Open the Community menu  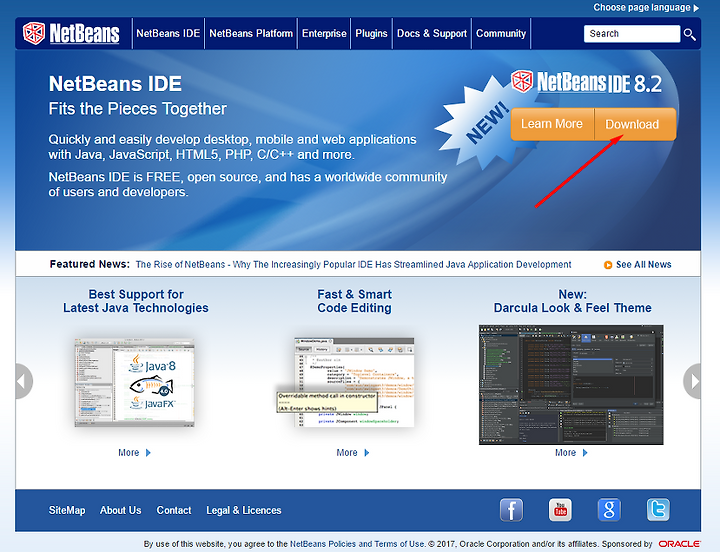(501, 34)
